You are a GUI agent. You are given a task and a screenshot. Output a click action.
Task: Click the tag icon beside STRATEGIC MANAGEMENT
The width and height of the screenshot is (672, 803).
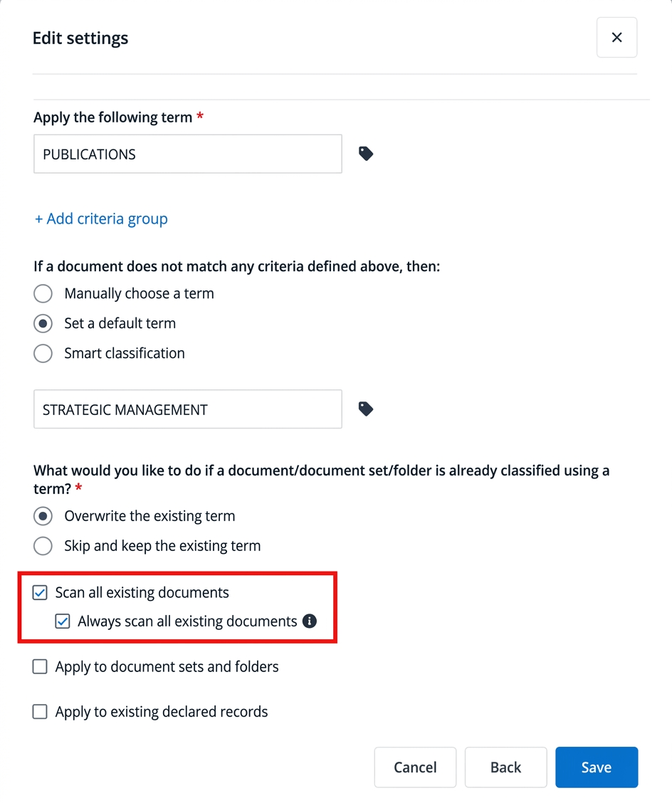[x=366, y=409]
